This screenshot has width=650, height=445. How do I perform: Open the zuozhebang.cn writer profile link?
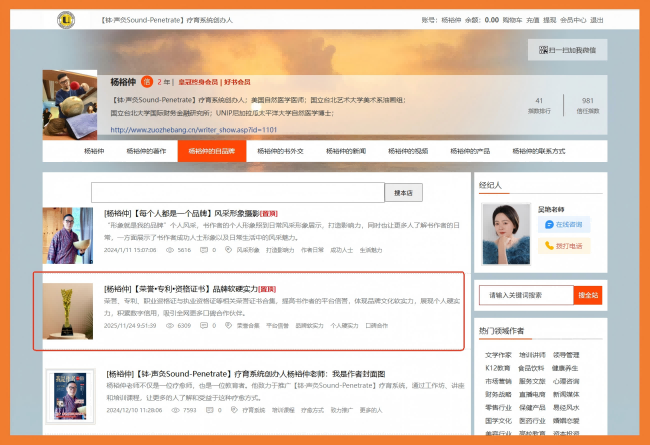pos(192,129)
